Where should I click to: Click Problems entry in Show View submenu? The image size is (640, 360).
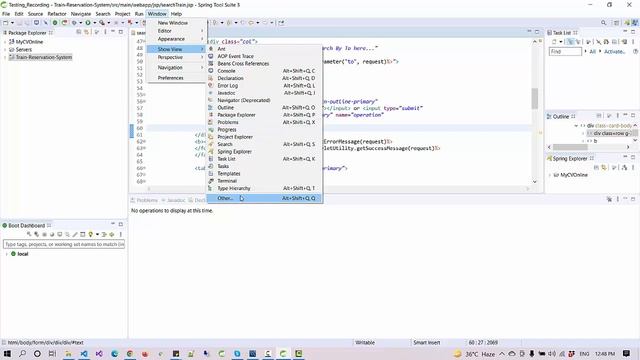click(263, 122)
